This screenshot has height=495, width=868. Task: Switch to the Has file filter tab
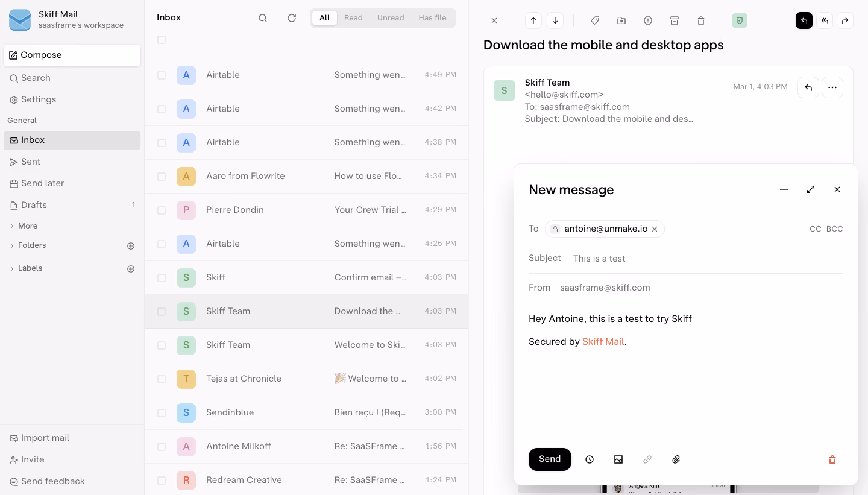pyautogui.click(x=432, y=18)
